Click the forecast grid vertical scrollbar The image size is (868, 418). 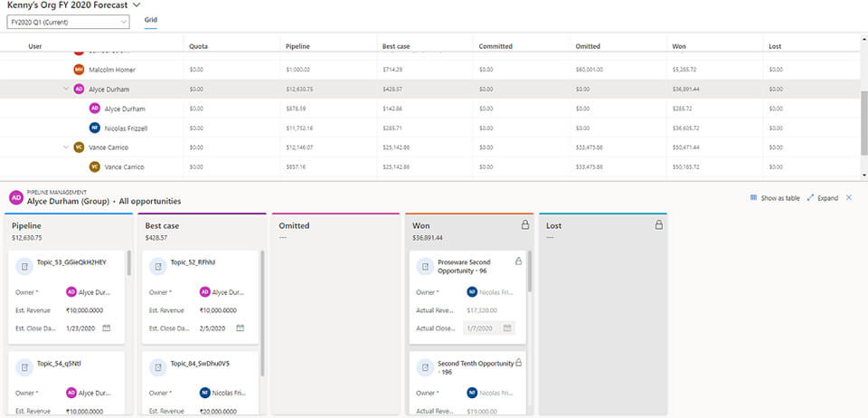click(x=863, y=118)
